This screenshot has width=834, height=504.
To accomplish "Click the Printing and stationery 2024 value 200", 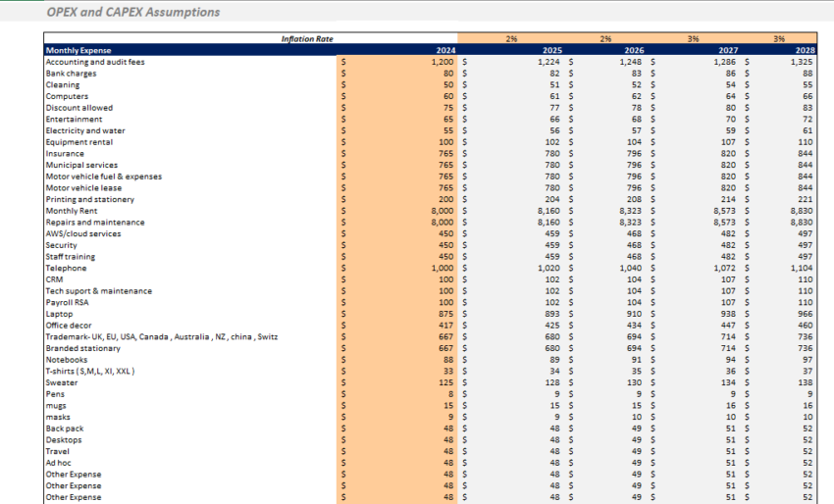I will (445, 199).
